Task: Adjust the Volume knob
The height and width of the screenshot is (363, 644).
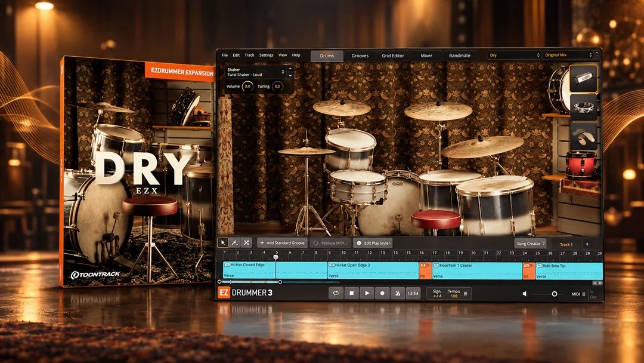Action: (247, 87)
